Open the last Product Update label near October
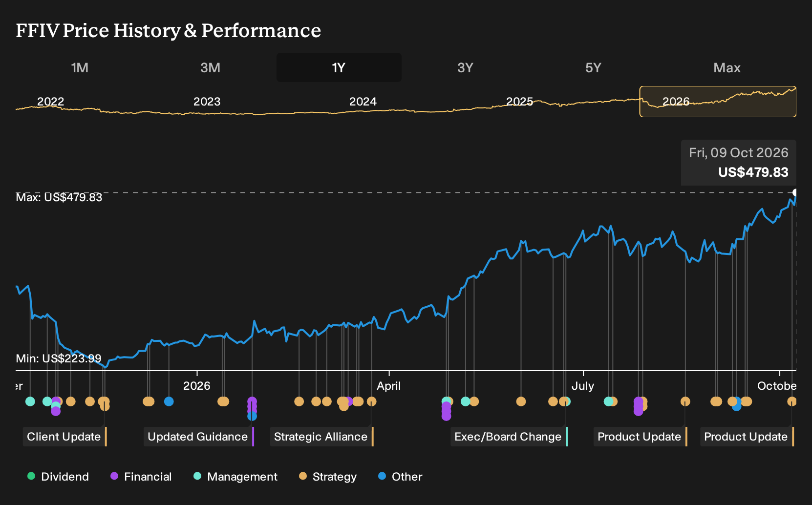Screen dimensions: 812x505 tap(747, 437)
